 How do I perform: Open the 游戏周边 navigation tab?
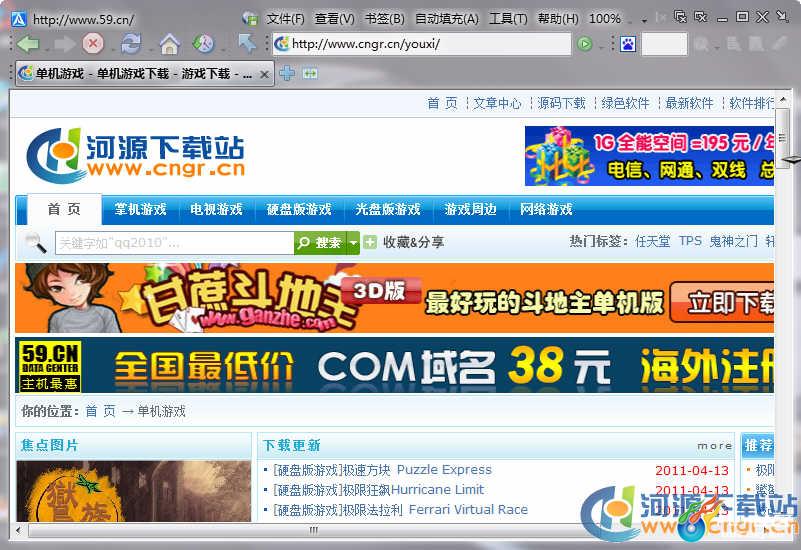[x=470, y=209]
